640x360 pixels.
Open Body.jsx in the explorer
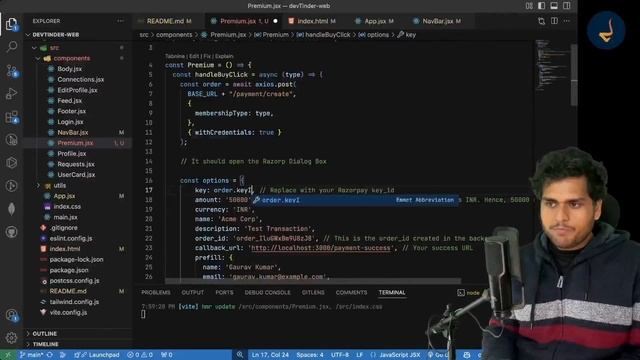point(69,69)
